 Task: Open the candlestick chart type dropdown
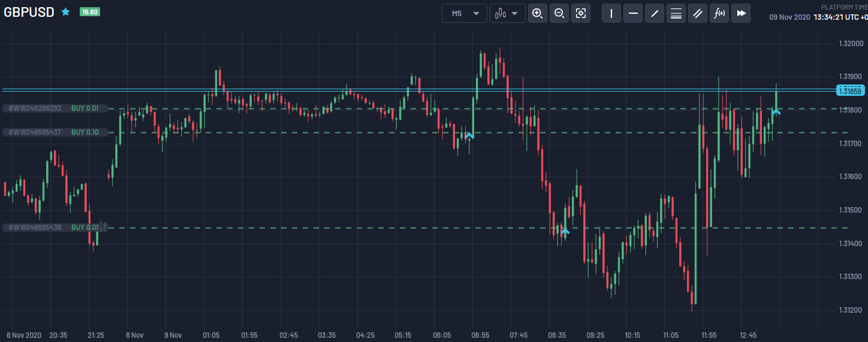point(507,13)
